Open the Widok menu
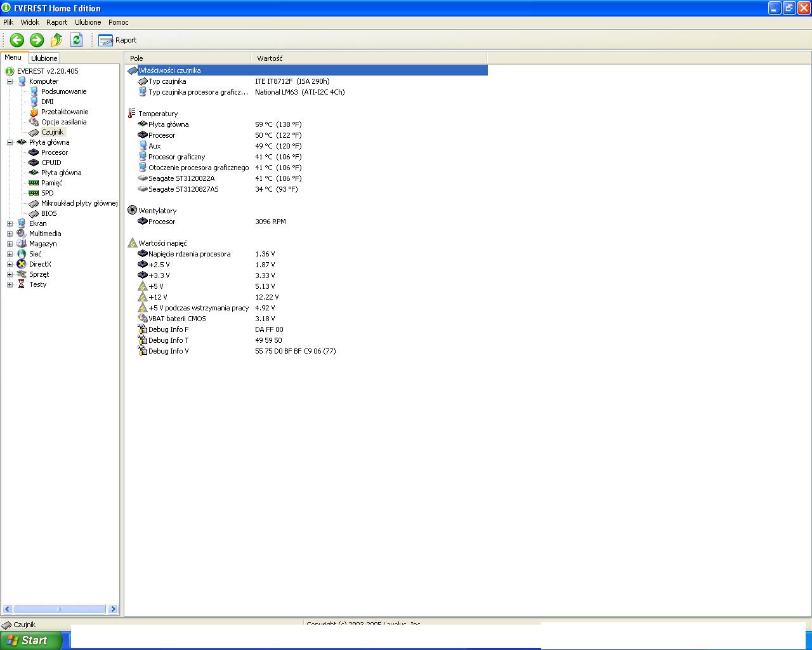Image resolution: width=812 pixels, height=650 pixels. click(30, 22)
